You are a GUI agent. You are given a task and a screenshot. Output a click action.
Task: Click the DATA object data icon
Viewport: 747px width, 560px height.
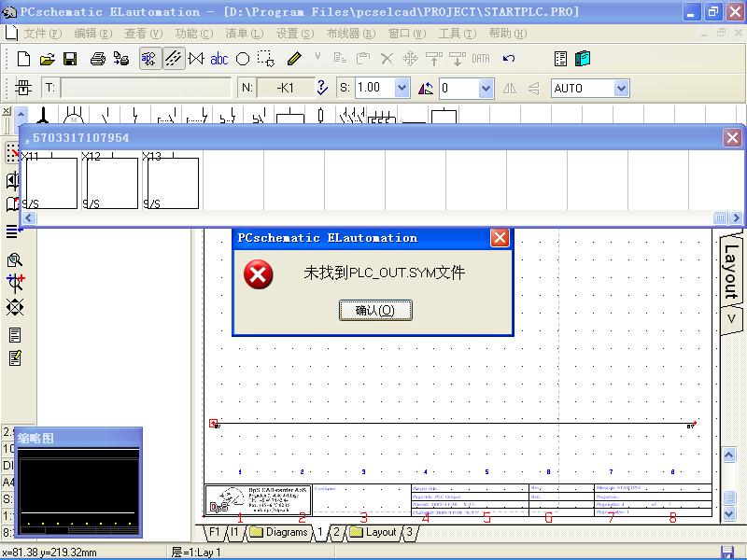(481, 59)
